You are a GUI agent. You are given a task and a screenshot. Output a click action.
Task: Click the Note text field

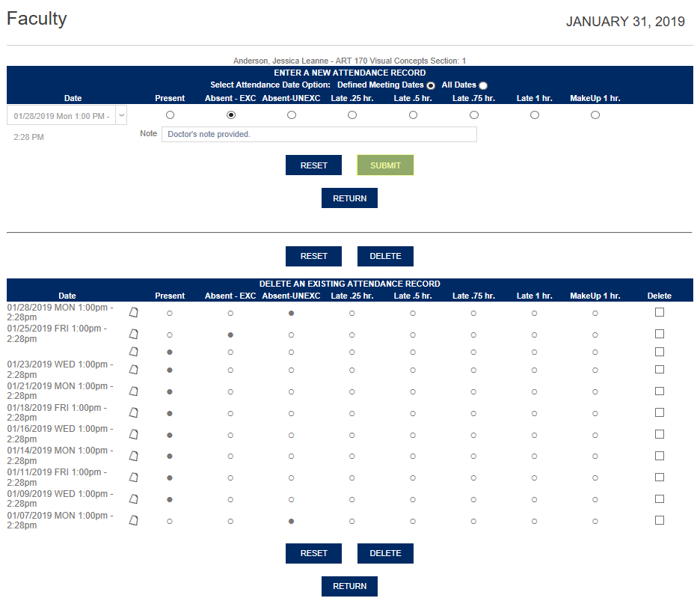click(x=319, y=135)
